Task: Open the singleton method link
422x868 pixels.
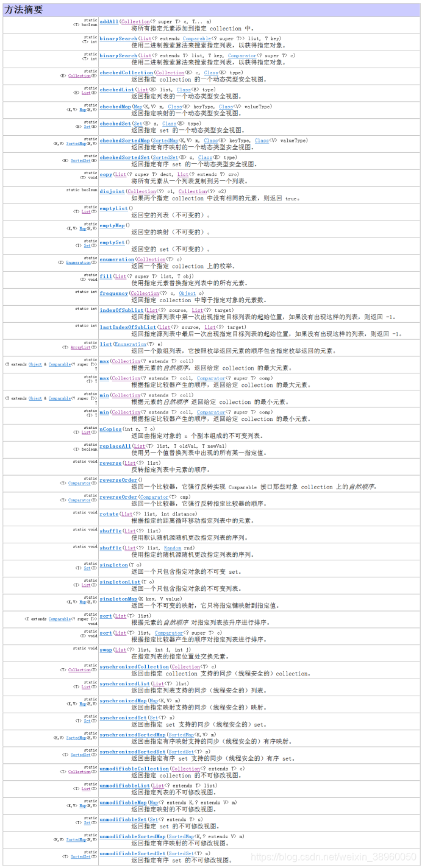Action: (x=113, y=565)
